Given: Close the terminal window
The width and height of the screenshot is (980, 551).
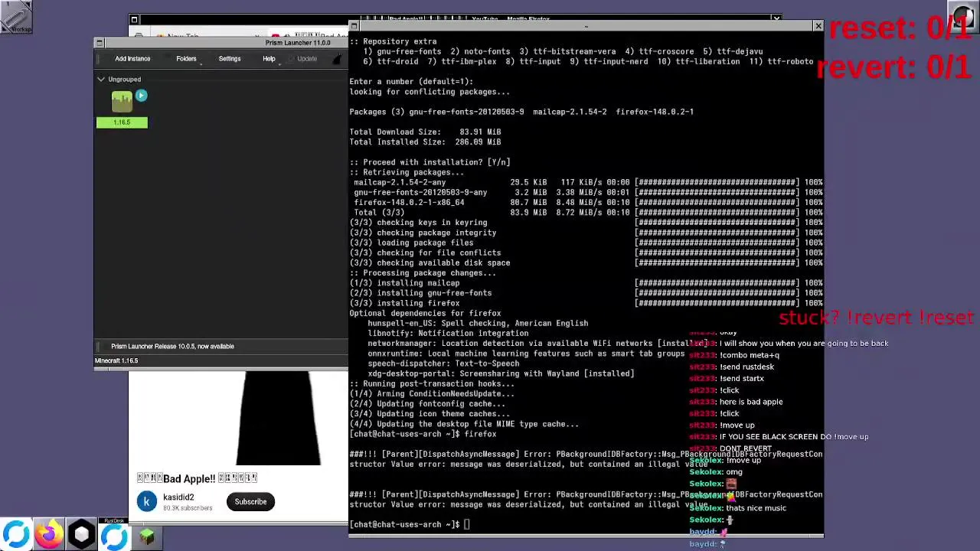Looking at the screenshot, I should coord(818,26).
